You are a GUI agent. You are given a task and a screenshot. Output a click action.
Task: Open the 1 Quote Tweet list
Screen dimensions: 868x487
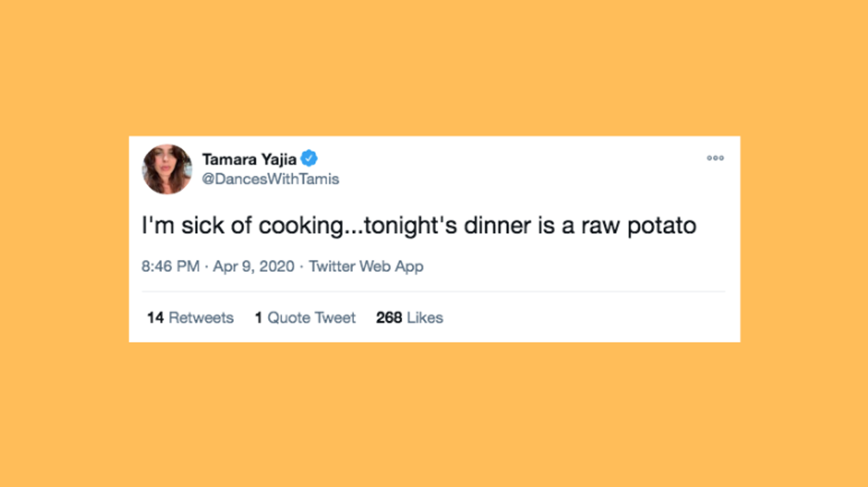point(305,318)
